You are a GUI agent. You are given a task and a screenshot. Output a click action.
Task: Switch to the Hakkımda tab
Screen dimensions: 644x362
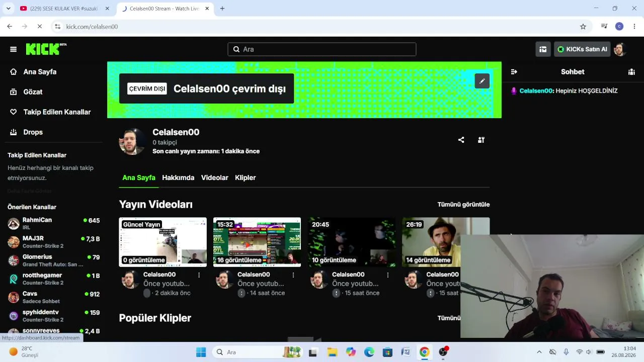pyautogui.click(x=178, y=177)
